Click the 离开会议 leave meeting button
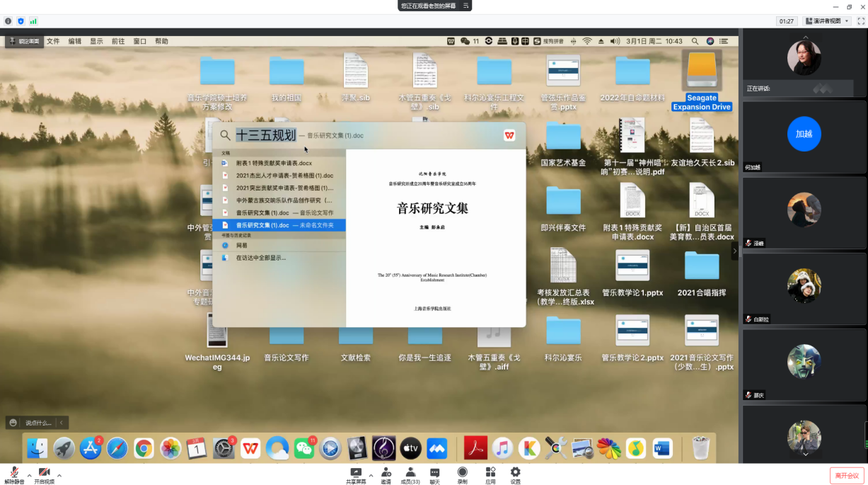The height and width of the screenshot is (485, 868). coord(847,475)
